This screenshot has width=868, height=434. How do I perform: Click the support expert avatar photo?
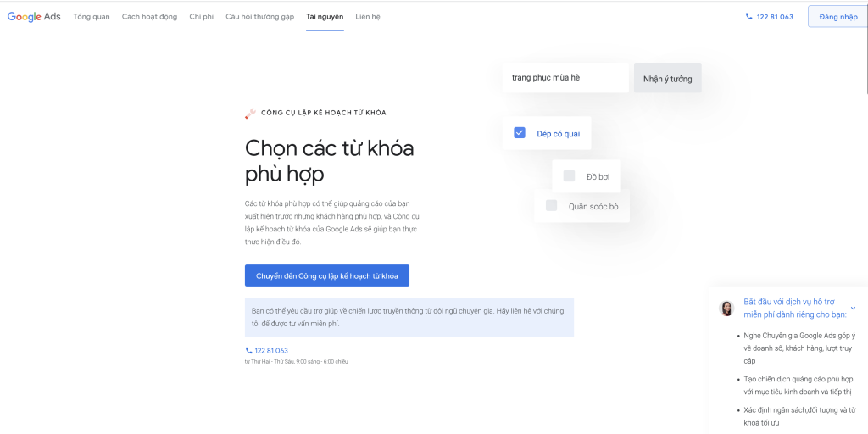coord(726,309)
